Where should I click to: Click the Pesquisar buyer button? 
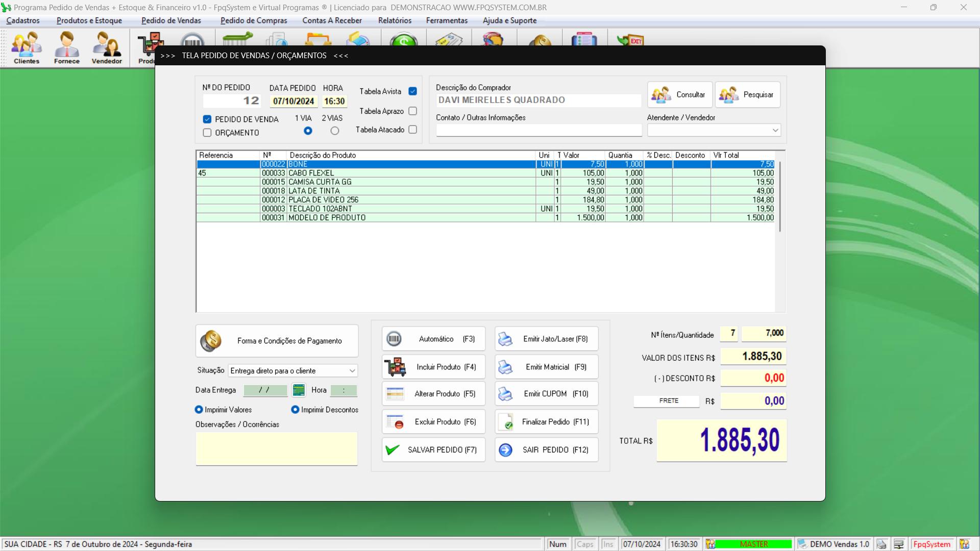click(747, 95)
